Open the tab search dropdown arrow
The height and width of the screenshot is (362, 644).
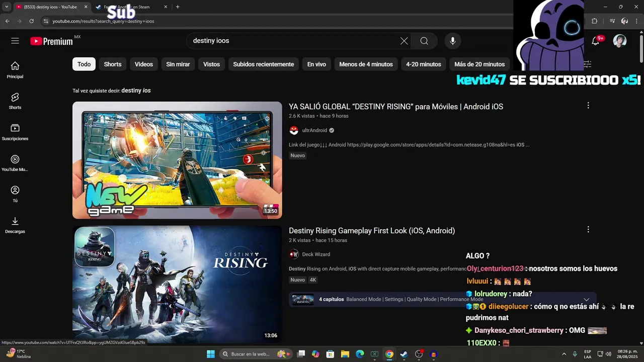[x=7, y=7]
